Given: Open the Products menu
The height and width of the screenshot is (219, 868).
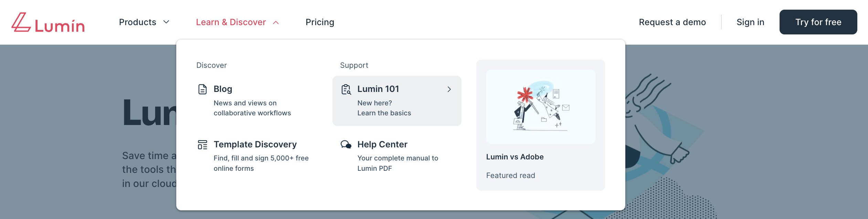Looking at the screenshot, I should tap(145, 22).
